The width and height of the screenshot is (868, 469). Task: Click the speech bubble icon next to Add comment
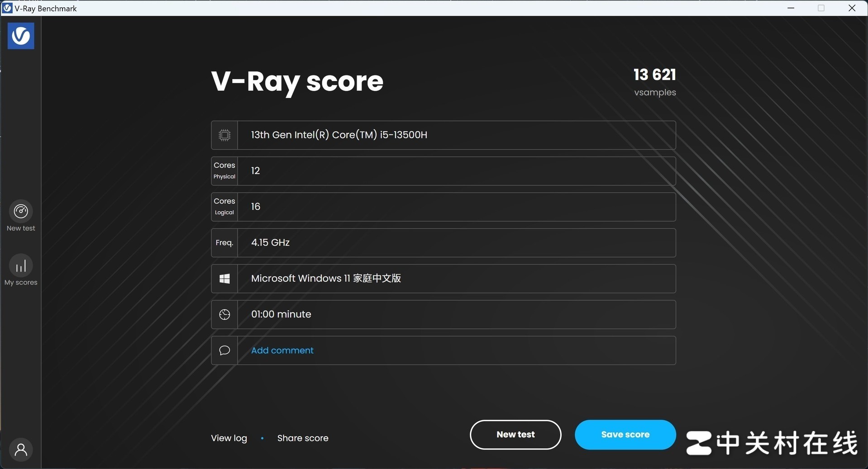pos(224,350)
